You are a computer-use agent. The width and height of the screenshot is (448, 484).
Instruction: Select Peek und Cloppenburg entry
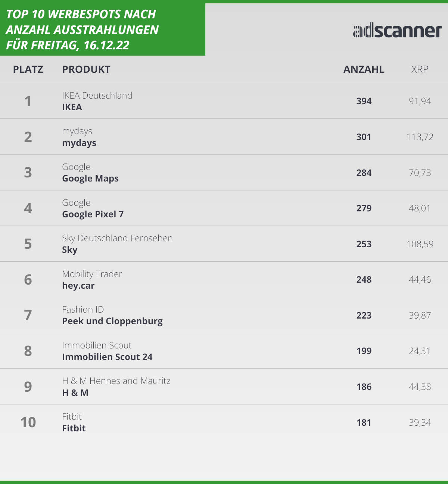point(112,321)
